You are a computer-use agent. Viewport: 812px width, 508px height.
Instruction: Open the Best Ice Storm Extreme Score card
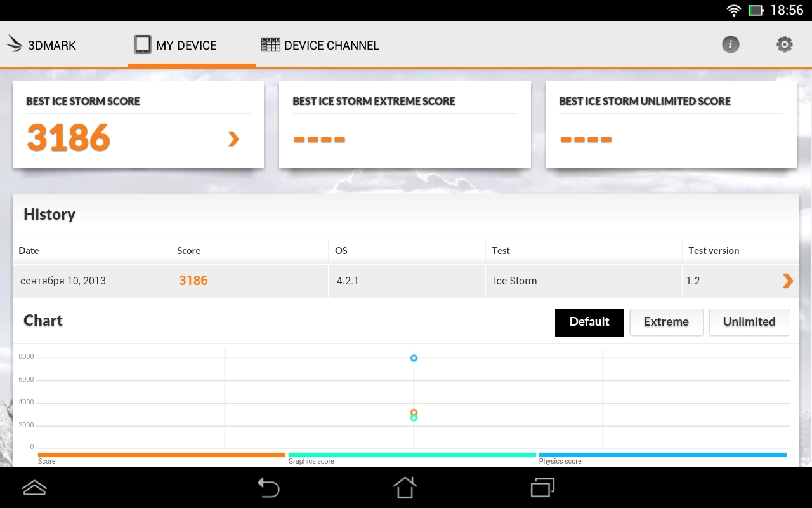(x=405, y=124)
